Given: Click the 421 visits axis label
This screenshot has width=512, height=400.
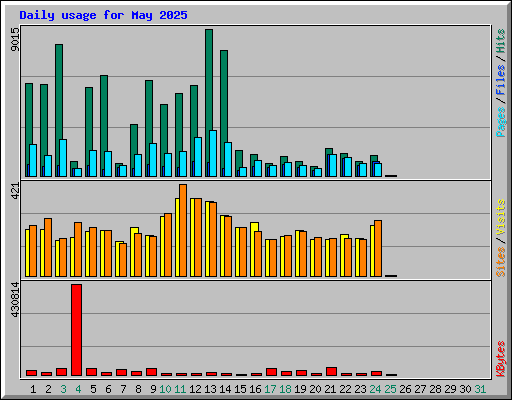Looking at the screenshot, I should coord(15,191).
